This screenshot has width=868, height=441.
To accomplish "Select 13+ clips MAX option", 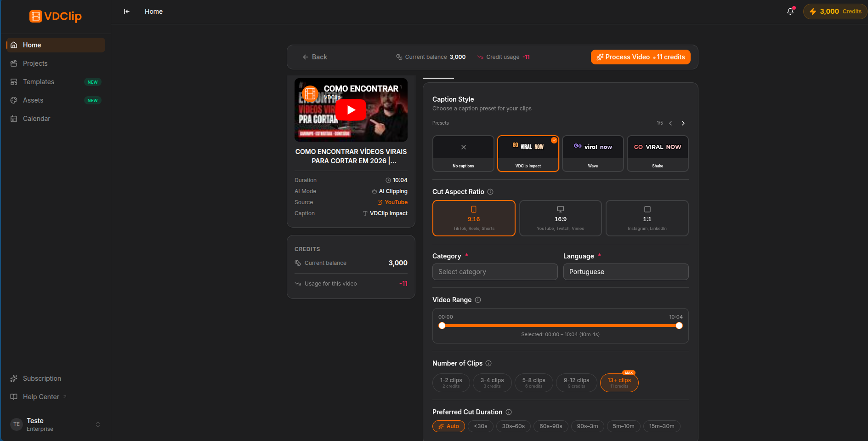I will 619,383.
